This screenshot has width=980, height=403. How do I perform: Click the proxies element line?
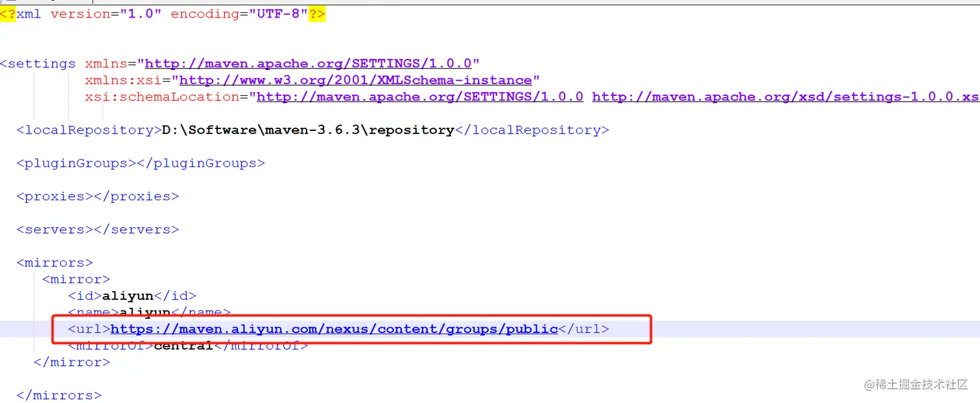[x=98, y=196]
